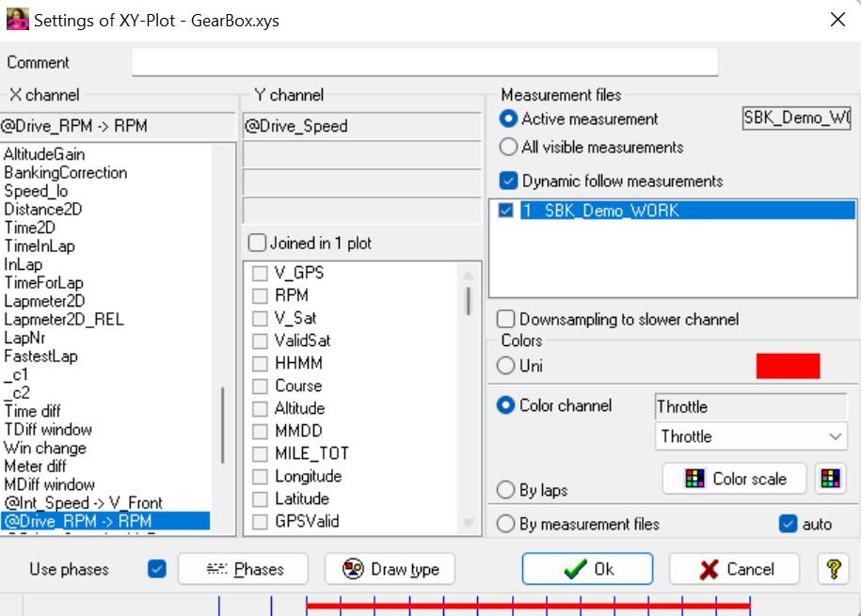This screenshot has height=616, width=861.
Task: Choose the Uni color radio button
Action: pos(506,365)
